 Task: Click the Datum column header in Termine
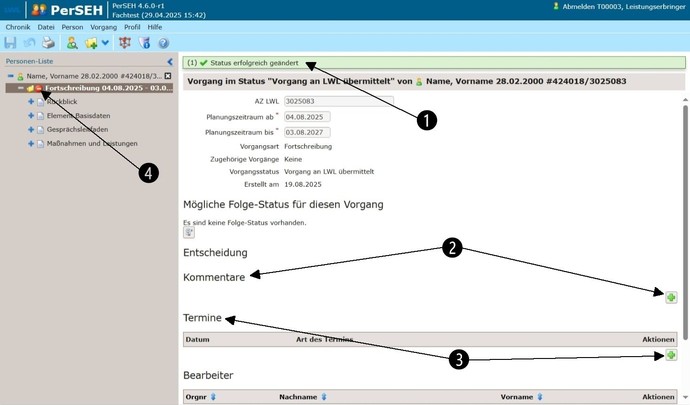click(198, 339)
